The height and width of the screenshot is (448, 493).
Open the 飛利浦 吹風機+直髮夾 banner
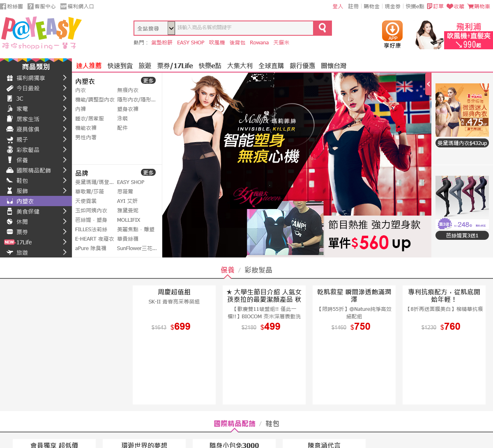[x=454, y=35]
